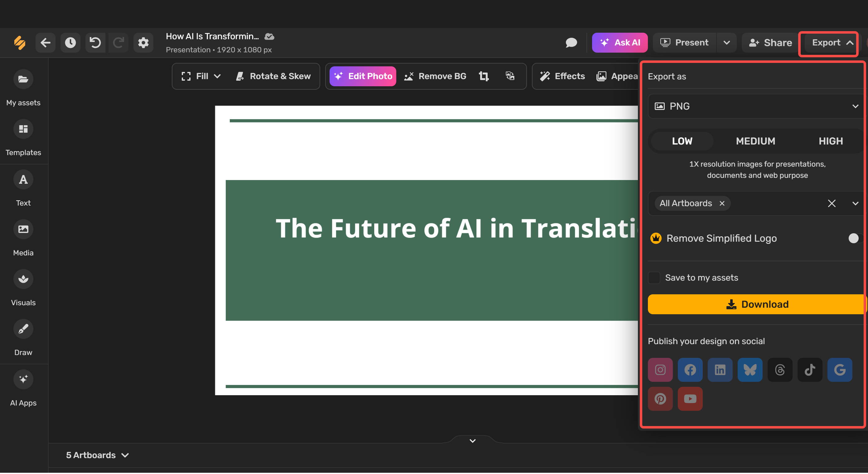The height and width of the screenshot is (474, 868).
Task: Select the Crop tool in the toolbar
Action: 484,76
